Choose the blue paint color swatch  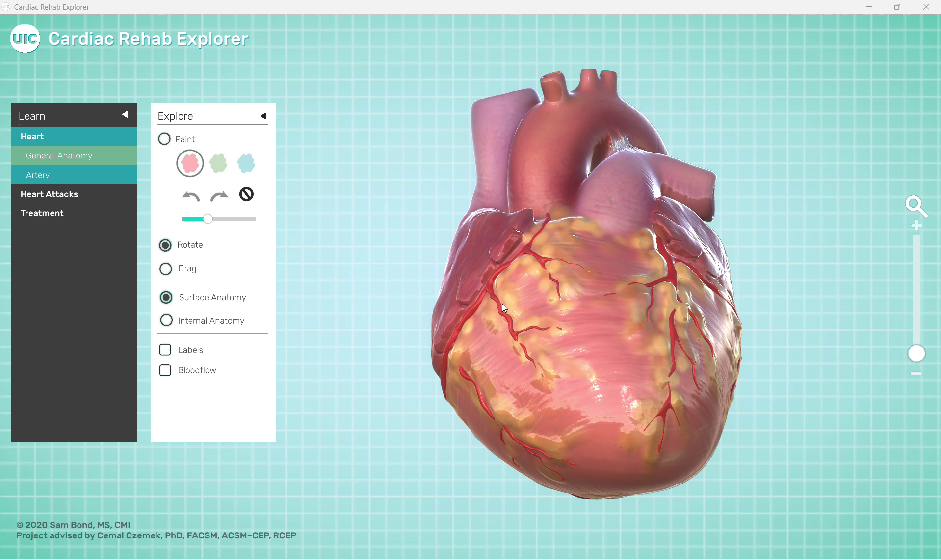click(246, 163)
